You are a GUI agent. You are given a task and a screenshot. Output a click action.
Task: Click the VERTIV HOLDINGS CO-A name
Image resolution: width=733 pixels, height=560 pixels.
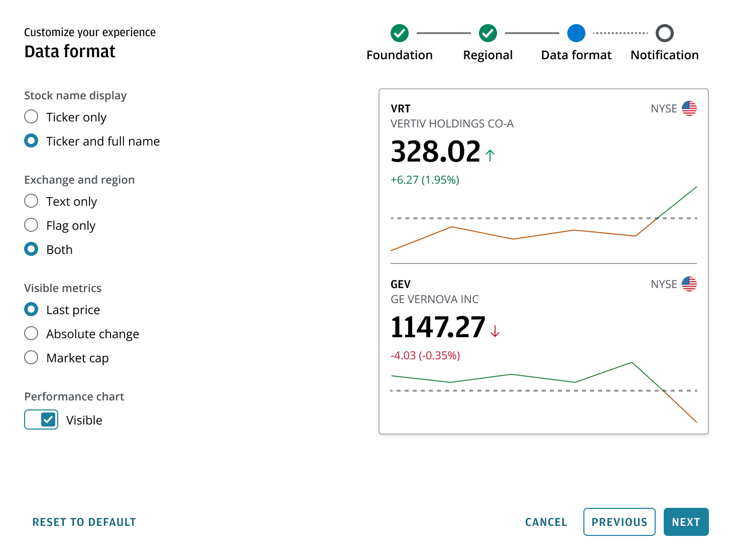(x=452, y=123)
